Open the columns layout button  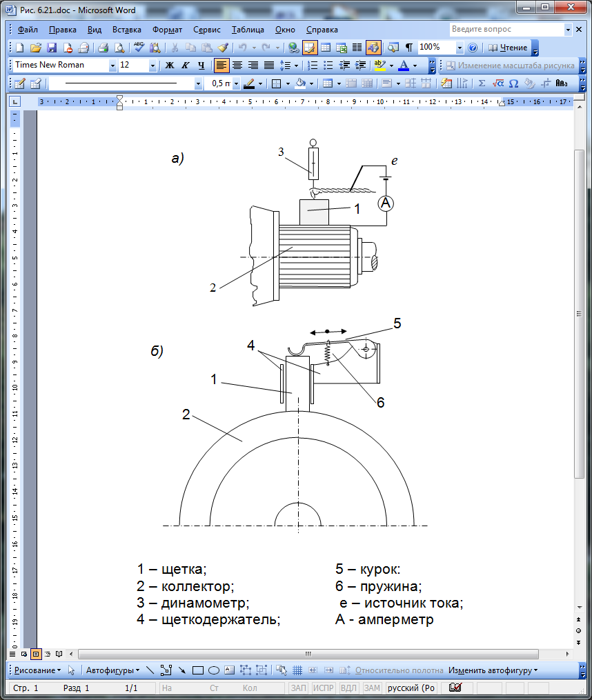pos(357,48)
